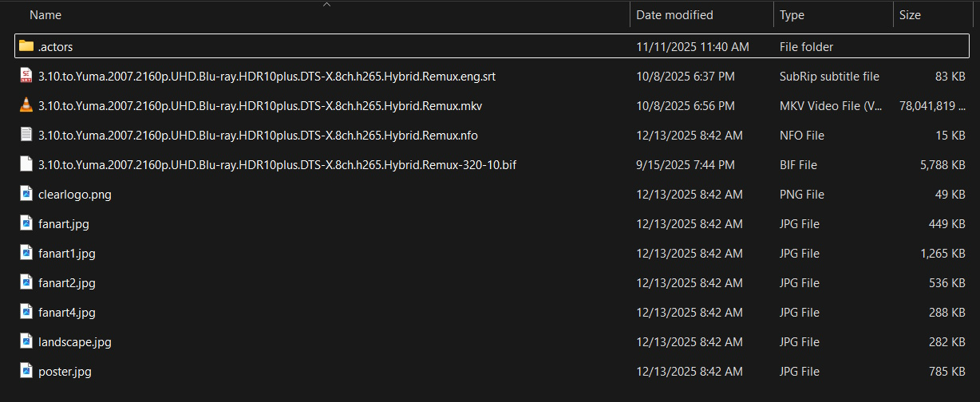Image resolution: width=980 pixels, height=402 pixels.
Task: Select the Hybrid.Remux.mkv video file name
Action: 260,106
